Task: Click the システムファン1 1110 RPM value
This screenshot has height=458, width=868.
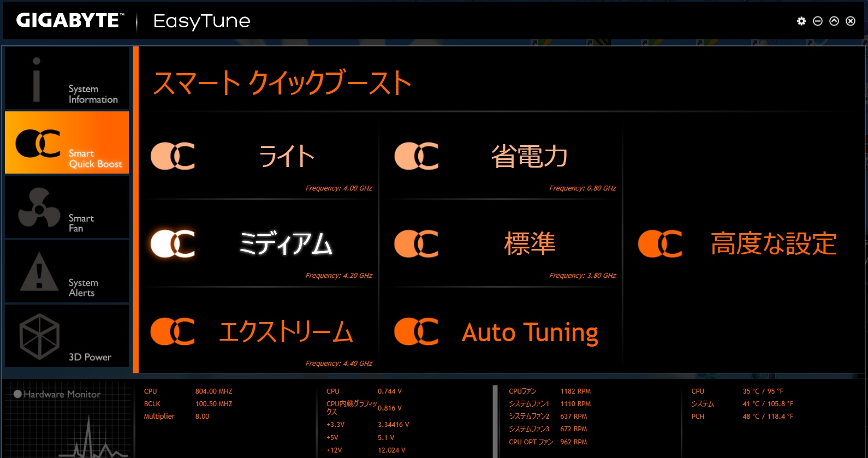Action: pyautogui.click(x=575, y=404)
